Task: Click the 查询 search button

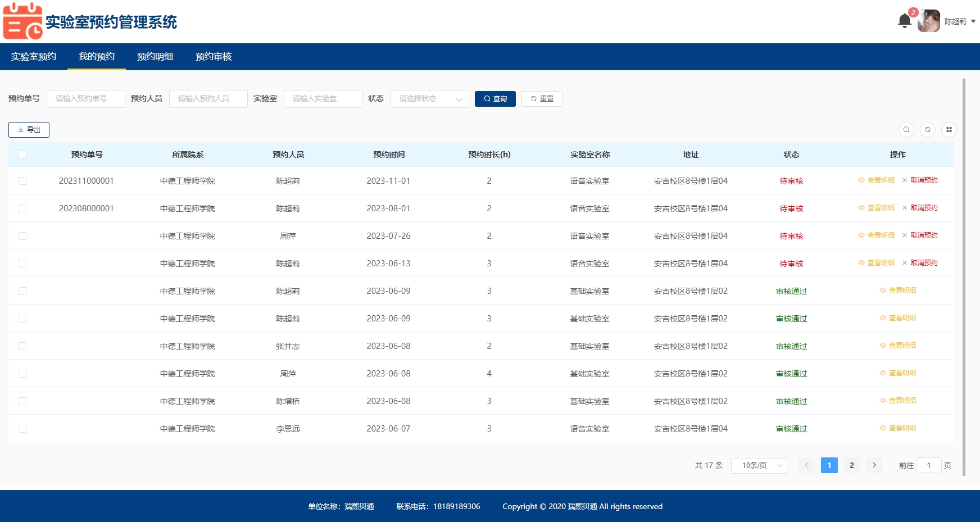Action: 495,99
